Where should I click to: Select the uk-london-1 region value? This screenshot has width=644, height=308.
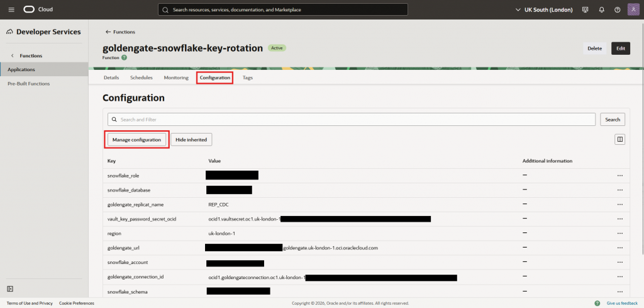pyautogui.click(x=222, y=234)
